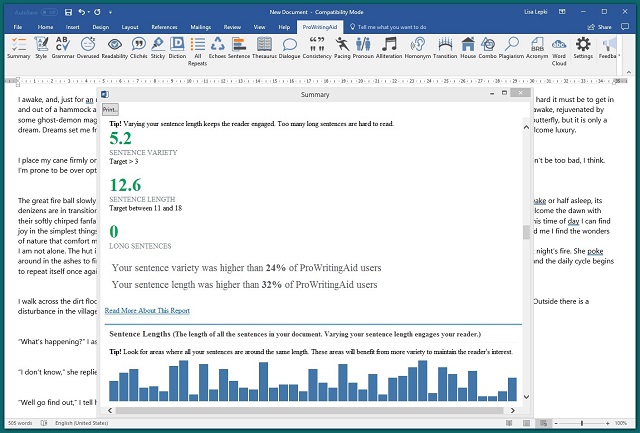Switch to the Home ribbon tab
Viewport: 640px width, 433px height.
click(45, 27)
